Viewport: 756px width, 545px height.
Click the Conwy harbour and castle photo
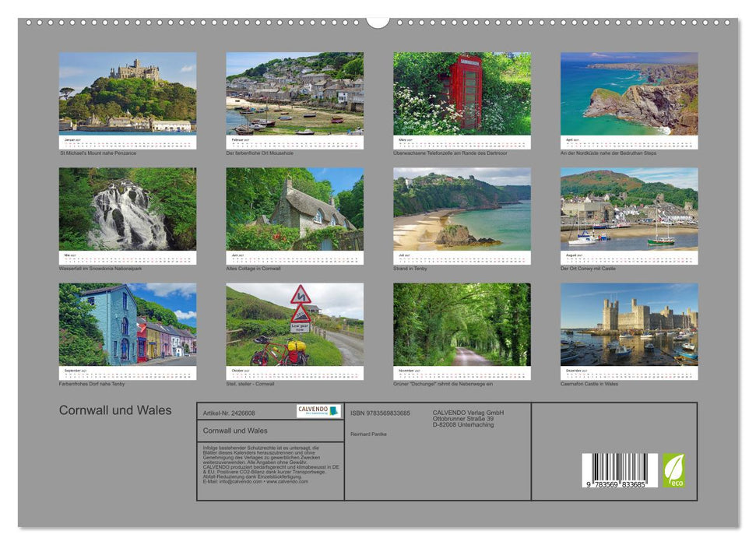629,209
